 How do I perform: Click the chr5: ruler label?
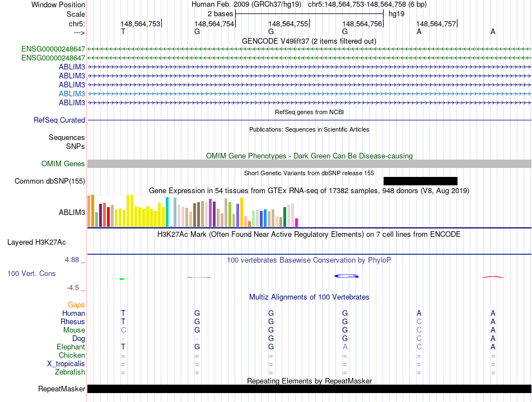click(x=77, y=24)
